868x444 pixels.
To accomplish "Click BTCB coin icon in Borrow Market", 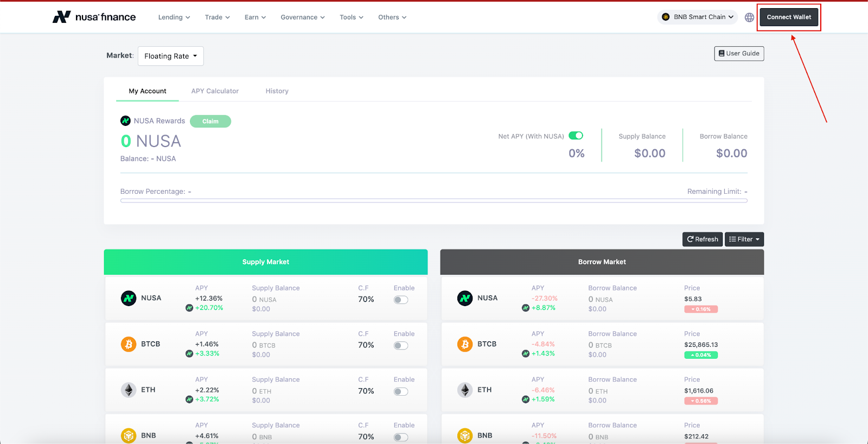I will (465, 344).
